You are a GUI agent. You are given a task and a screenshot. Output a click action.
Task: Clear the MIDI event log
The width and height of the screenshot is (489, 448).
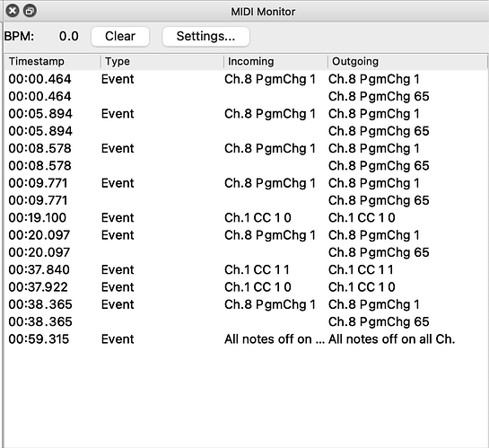pos(120,37)
